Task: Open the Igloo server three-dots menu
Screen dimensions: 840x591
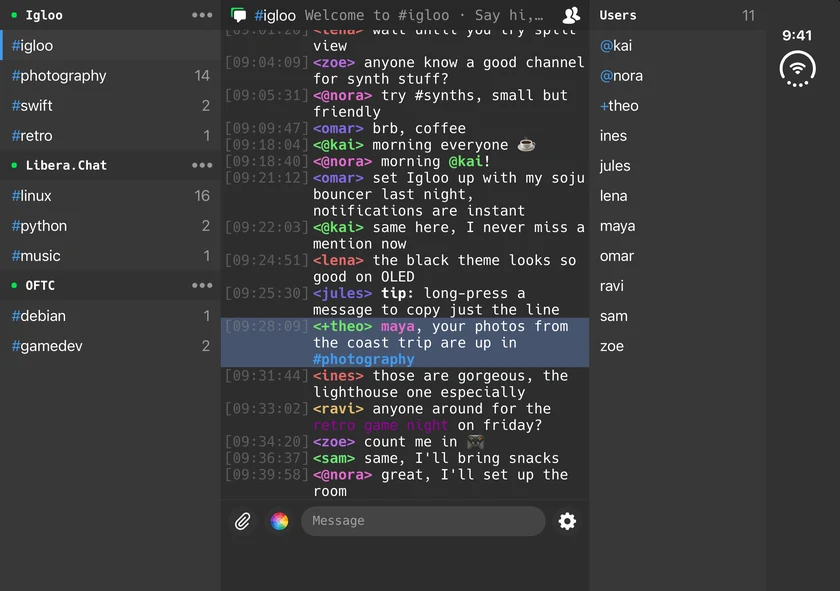Action: 202,15
